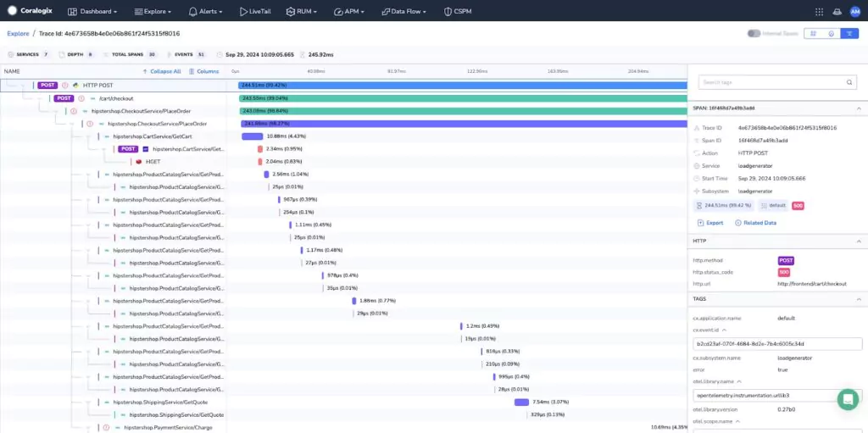Click the purple POST badge under http.method

coord(786,260)
